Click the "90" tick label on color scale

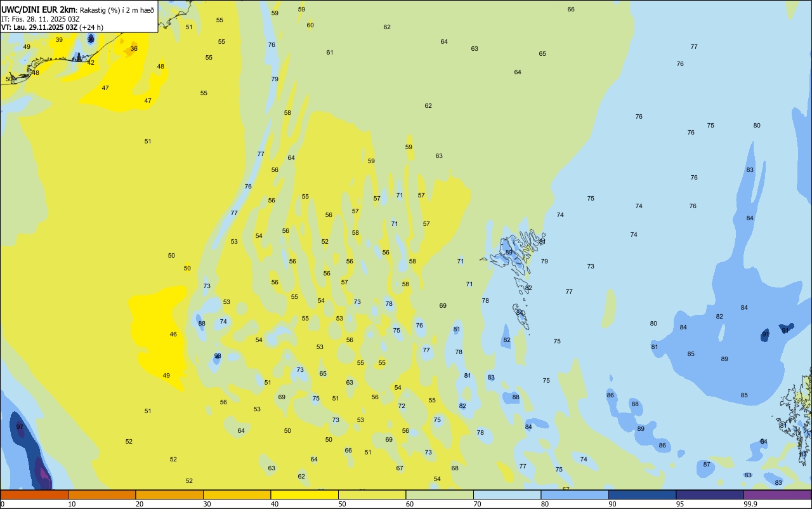pyautogui.click(x=613, y=504)
